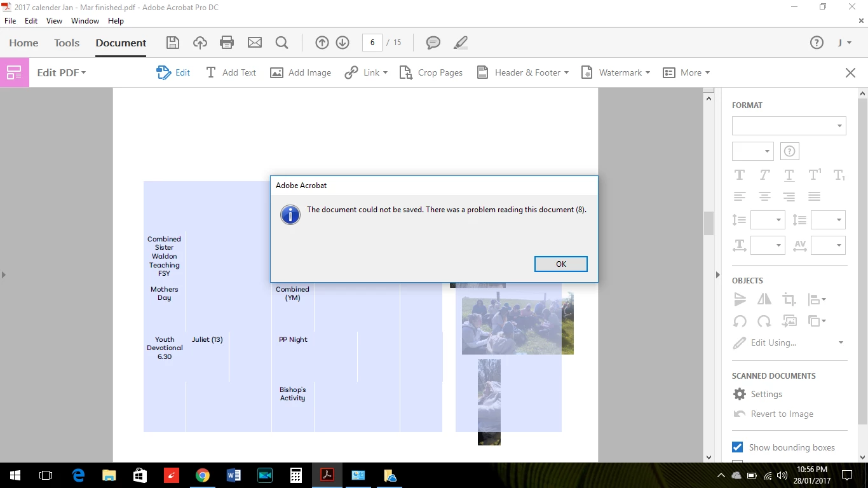Select the Add Image tool

301,72
